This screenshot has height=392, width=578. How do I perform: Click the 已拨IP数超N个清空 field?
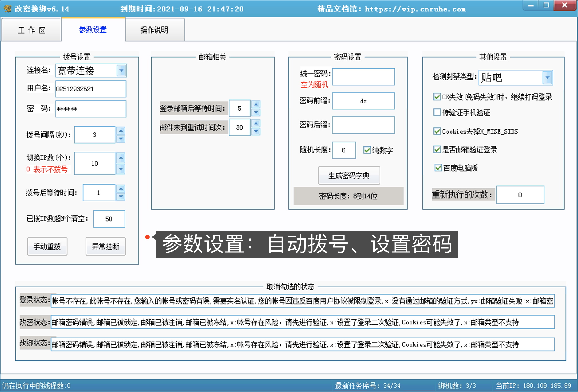[x=109, y=219]
